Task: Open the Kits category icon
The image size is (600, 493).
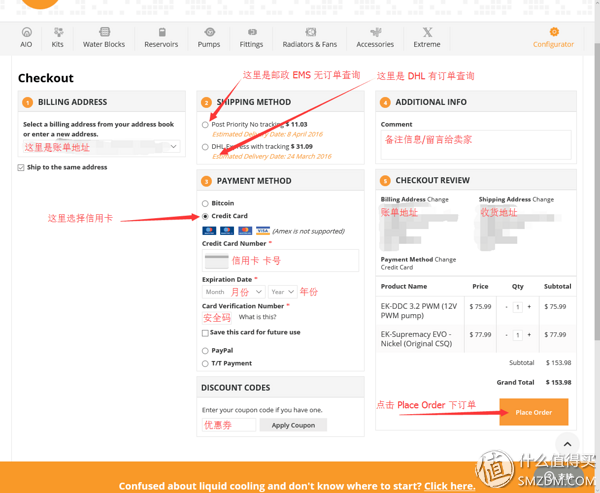Action: tap(58, 32)
